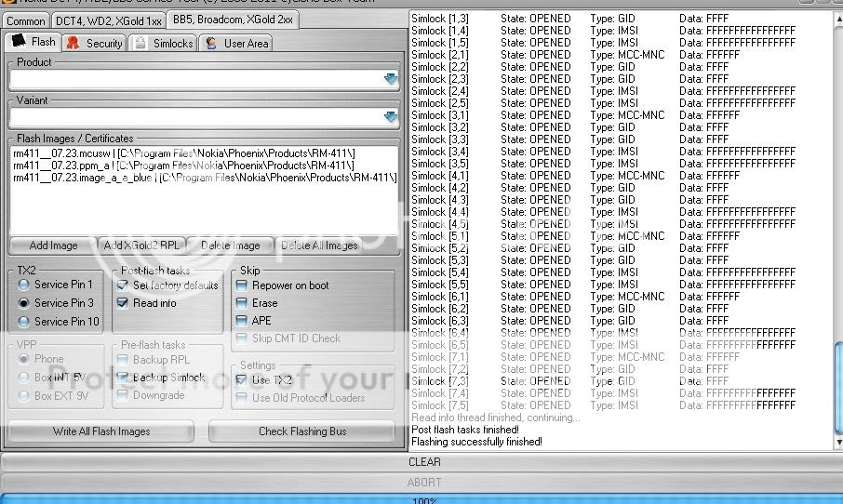This screenshot has height=504, width=843.
Task: Click Write All Flash Images button
Action: 101,431
